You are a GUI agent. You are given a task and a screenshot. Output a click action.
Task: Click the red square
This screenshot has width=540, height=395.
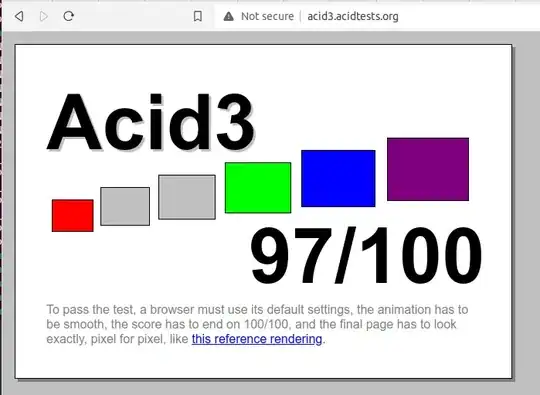[x=73, y=216]
